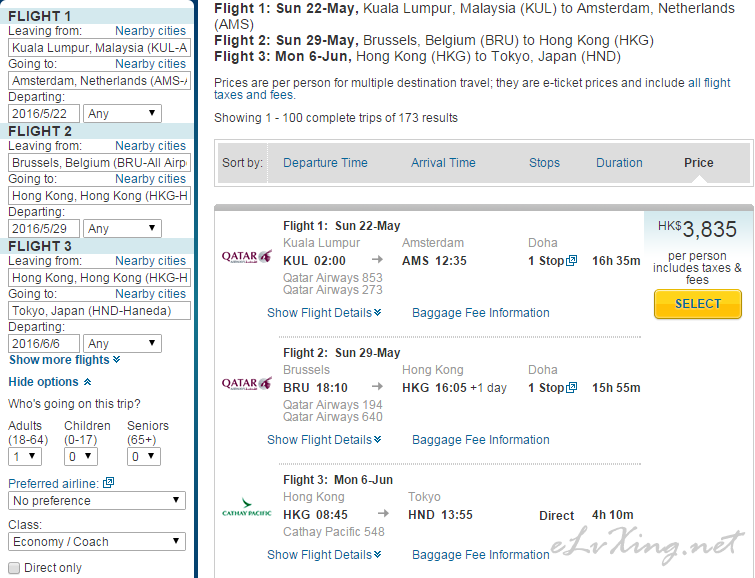Open the stop info popup icon for Flight 1
Viewport: 755px width, 578px height.
click(x=572, y=261)
